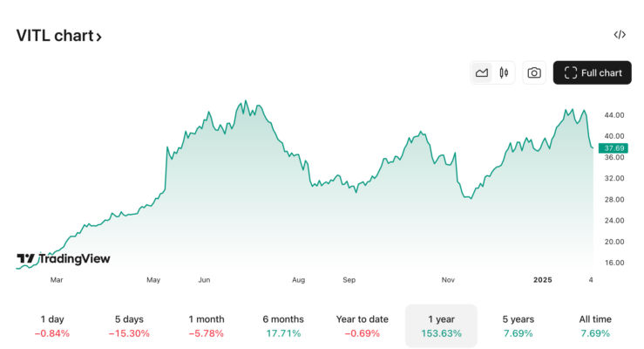The height and width of the screenshot is (349, 644).
Task: Select the 6 months time range
Action: pos(283,325)
